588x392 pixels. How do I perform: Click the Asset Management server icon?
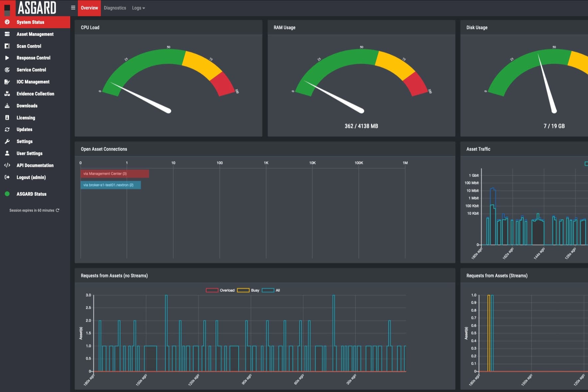click(x=7, y=34)
